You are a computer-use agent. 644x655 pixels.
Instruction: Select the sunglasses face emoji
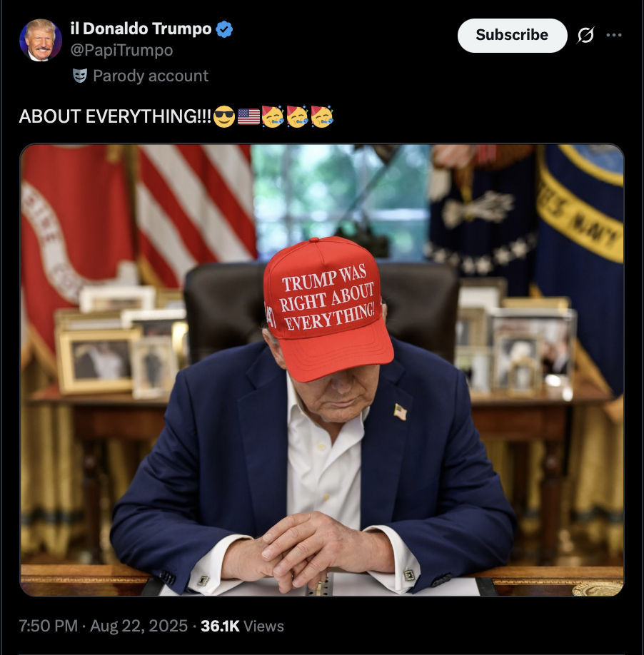pyautogui.click(x=224, y=116)
